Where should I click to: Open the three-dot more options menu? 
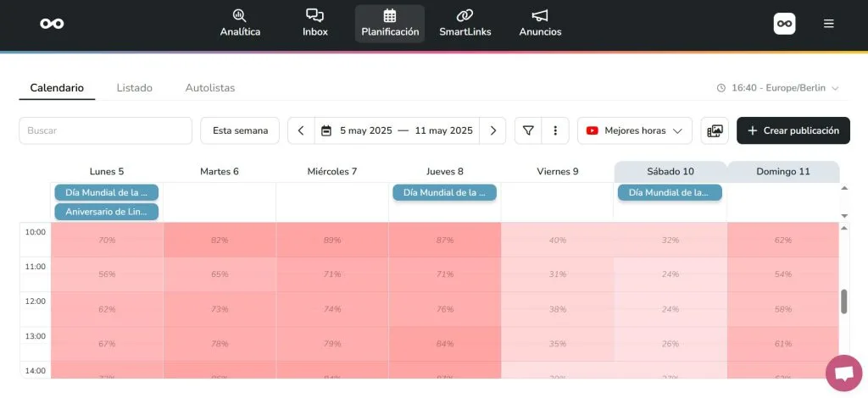pos(555,130)
